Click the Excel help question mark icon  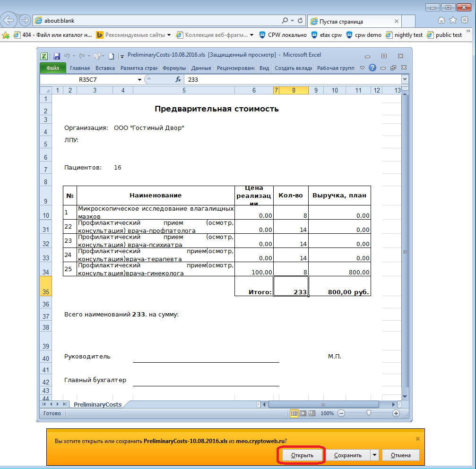(x=372, y=68)
